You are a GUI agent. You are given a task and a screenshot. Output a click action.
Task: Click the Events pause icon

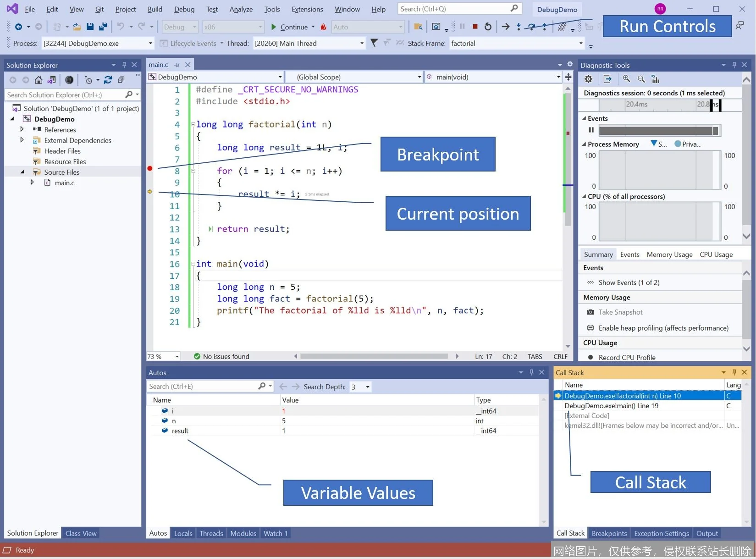coord(591,130)
